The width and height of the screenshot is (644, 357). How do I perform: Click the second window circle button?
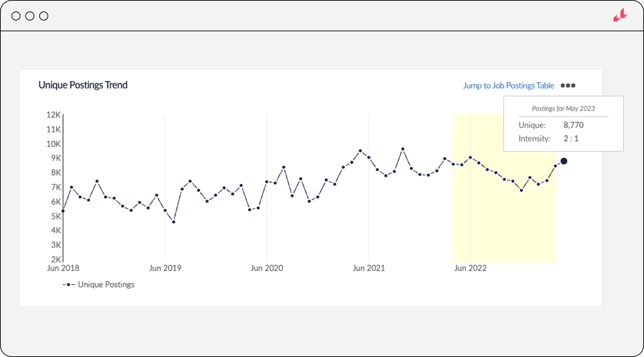tap(30, 16)
